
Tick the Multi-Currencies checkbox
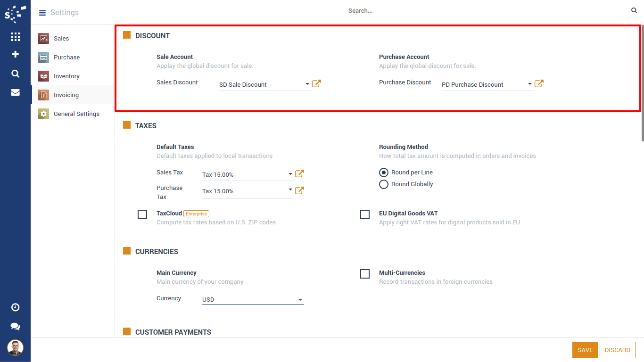pos(365,274)
